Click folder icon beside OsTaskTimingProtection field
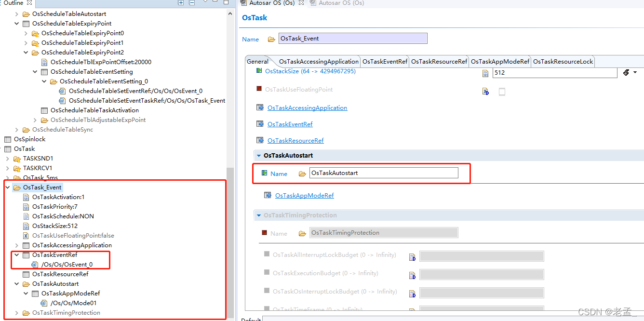 302,233
